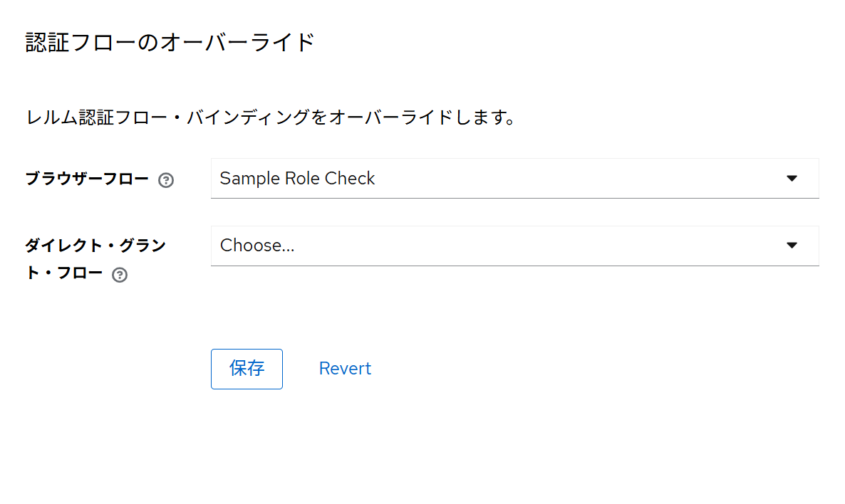Click the ダイレクト・グラント label first line

(x=95, y=246)
